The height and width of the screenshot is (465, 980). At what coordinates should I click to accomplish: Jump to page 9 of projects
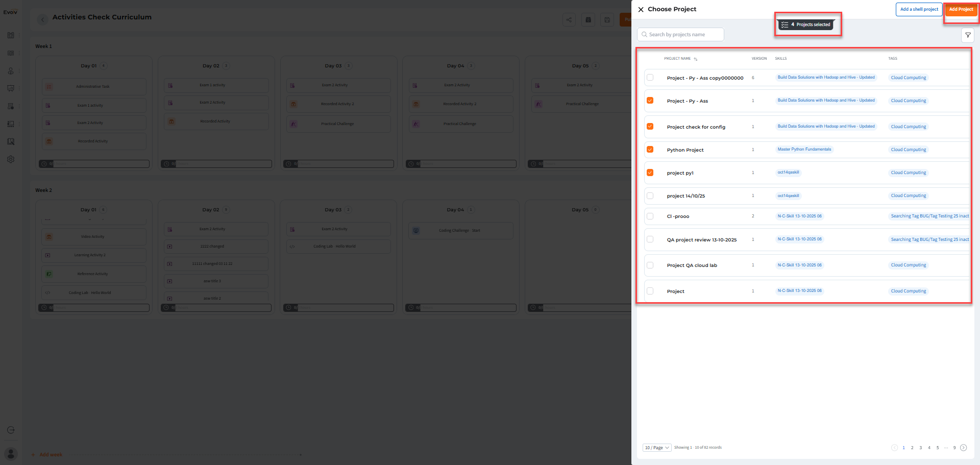pos(954,448)
